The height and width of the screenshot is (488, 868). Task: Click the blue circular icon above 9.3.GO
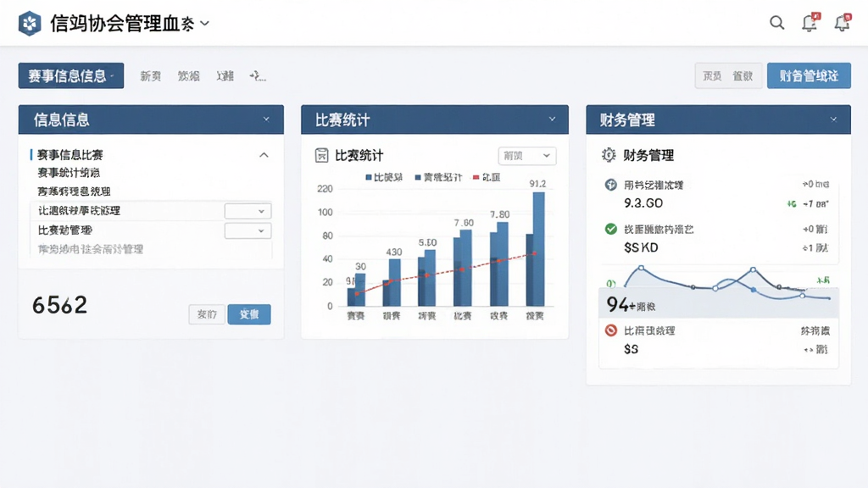[610, 185]
